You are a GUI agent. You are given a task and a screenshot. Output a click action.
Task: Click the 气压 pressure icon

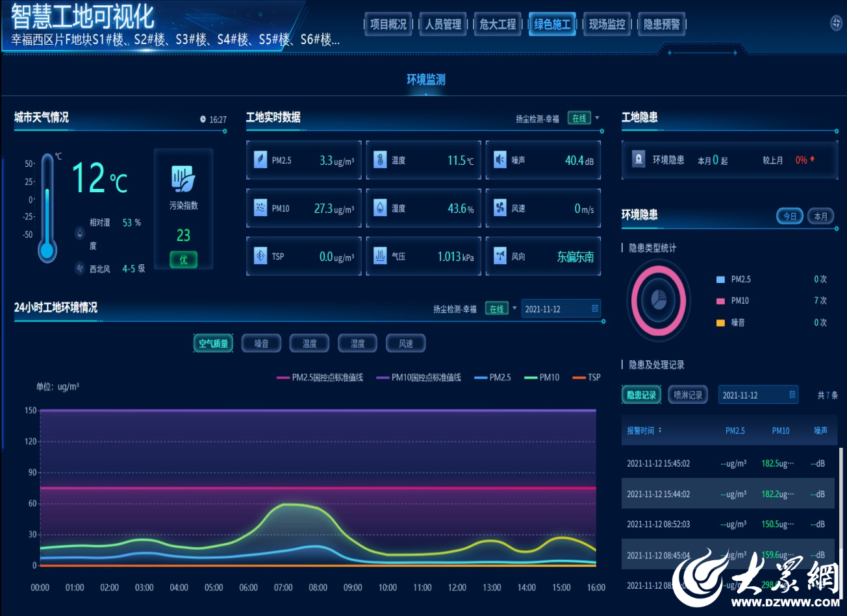[380, 256]
